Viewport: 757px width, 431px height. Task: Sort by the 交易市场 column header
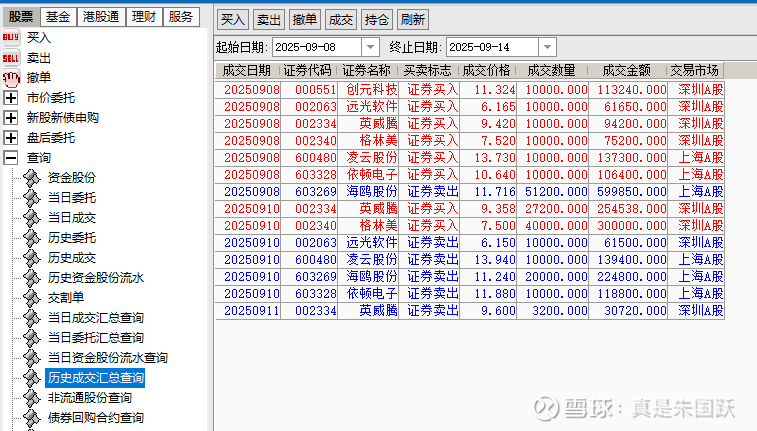click(695, 71)
